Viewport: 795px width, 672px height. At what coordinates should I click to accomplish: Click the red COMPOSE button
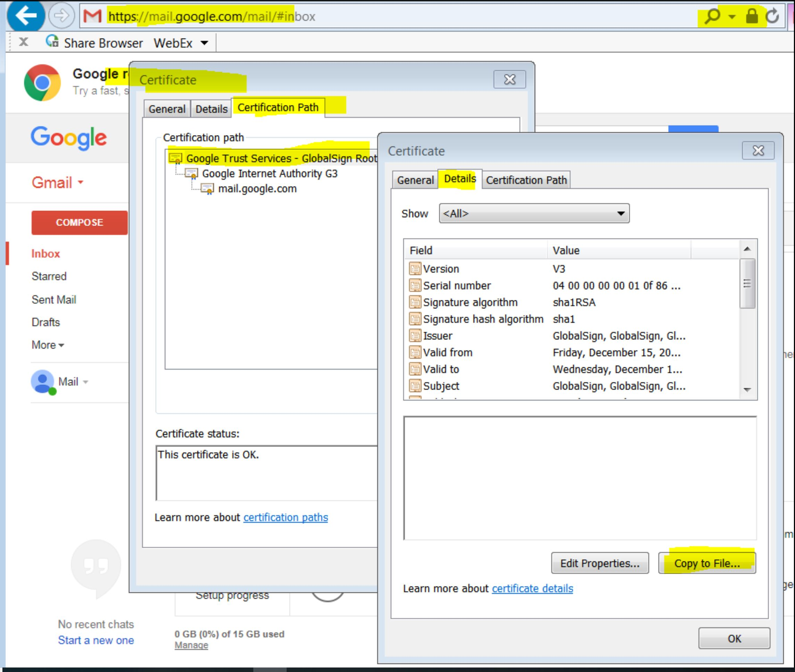[79, 222]
